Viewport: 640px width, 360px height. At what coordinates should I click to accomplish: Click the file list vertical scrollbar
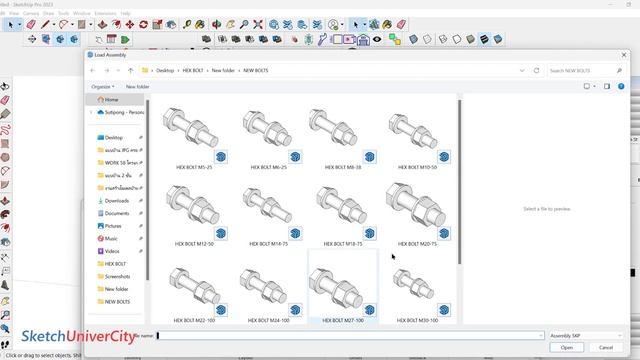[460, 182]
